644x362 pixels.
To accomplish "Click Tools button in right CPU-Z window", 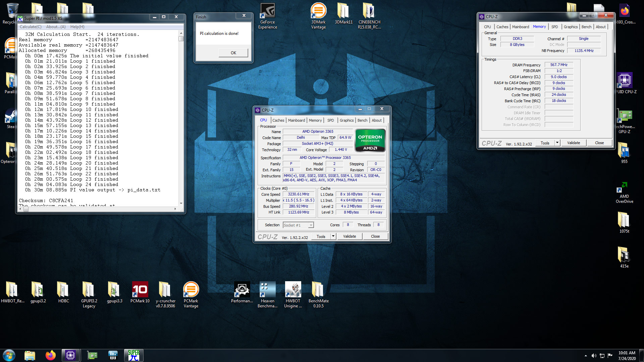I will pos(545,143).
